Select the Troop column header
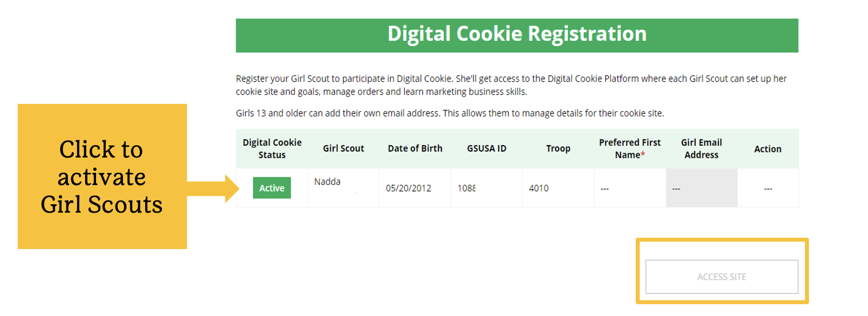This screenshot has height=316, width=868. coord(558,148)
